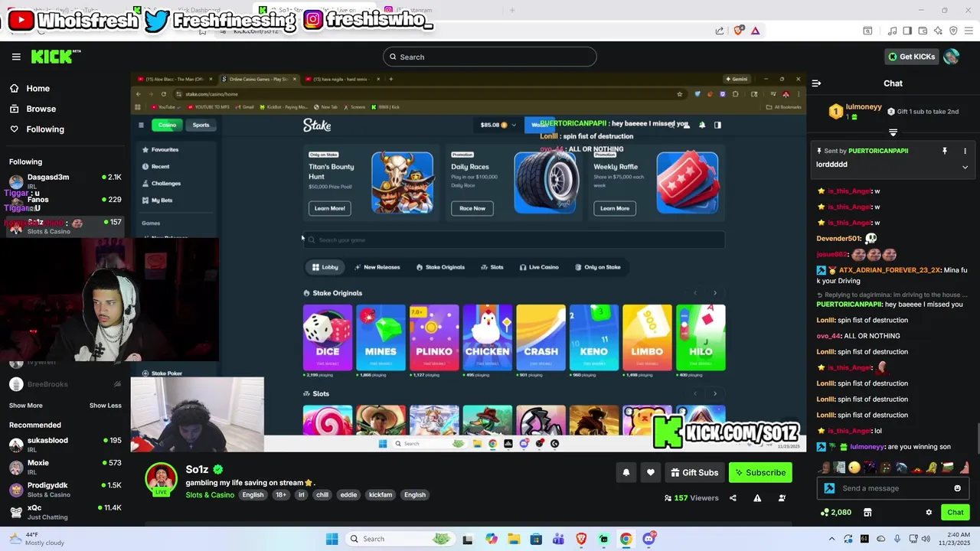This screenshot has width=980, height=551.
Task: View the 2,080 channel points
Action: 835,512
